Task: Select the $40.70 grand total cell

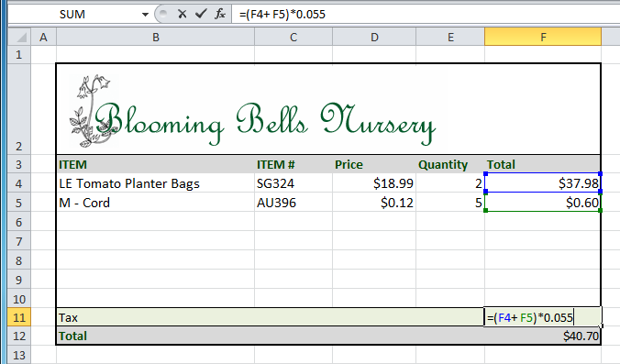Action: [x=543, y=336]
